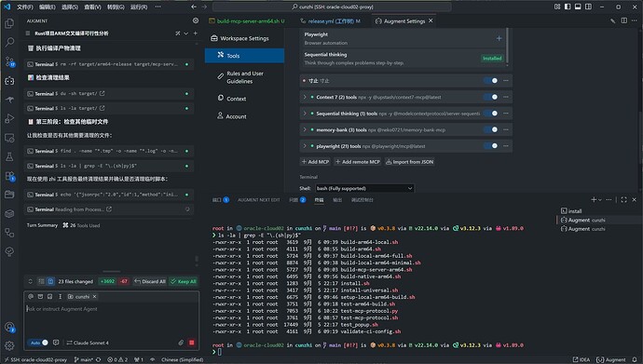The width and height of the screenshot is (643, 364).
Task: Remove the cunzhi context chip
Action: [x=94, y=296]
